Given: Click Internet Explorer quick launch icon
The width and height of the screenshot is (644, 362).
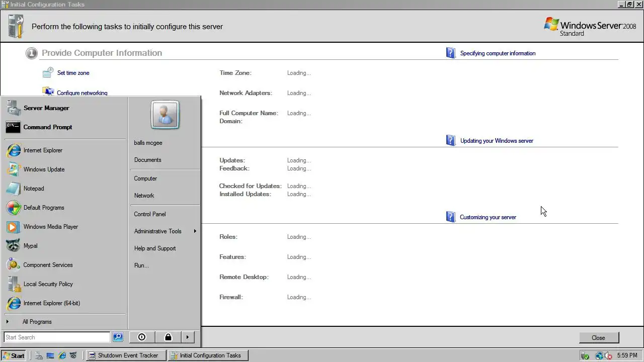Looking at the screenshot, I should tap(62, 355).
